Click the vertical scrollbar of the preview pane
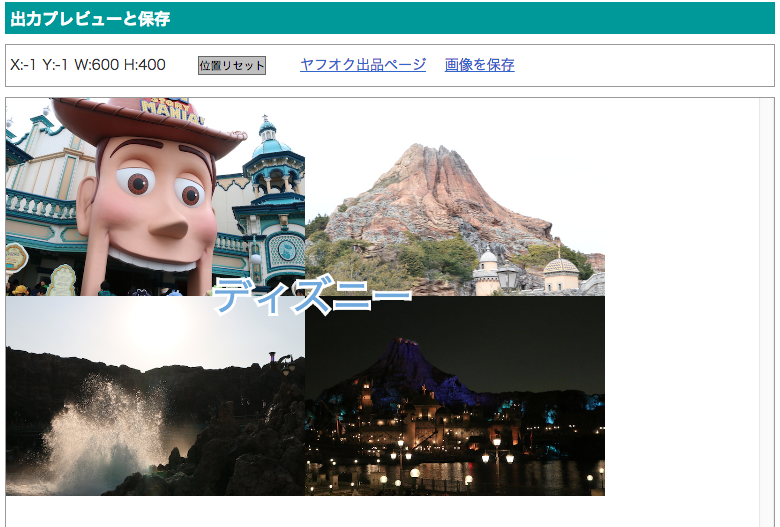 (x=767, y=312)
